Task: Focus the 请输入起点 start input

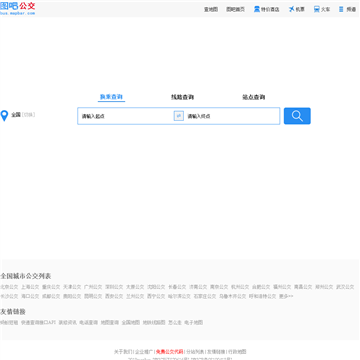Action: (126, 116)
